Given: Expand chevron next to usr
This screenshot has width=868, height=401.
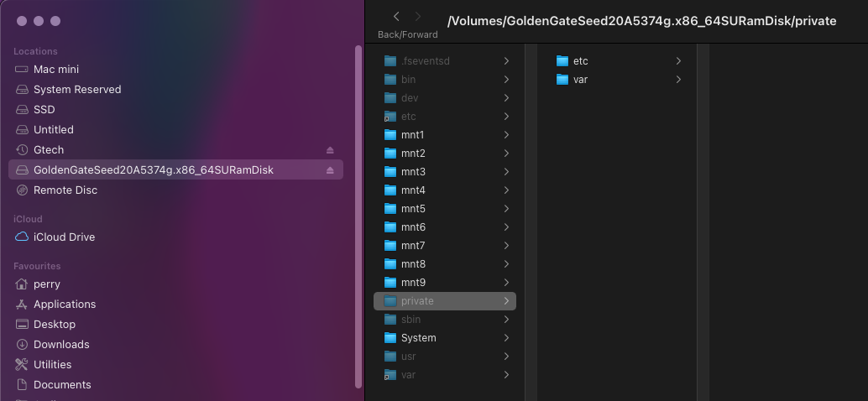Looking at the screenshot, I should [506, 357].
